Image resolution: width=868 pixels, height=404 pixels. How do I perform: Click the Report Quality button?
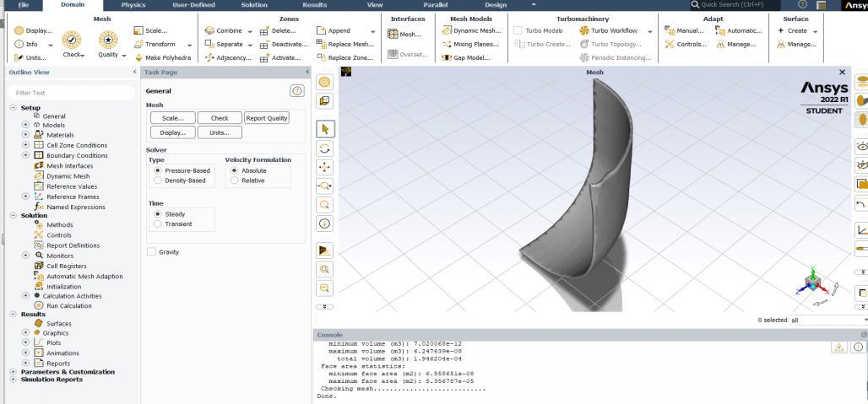point(267,118)
